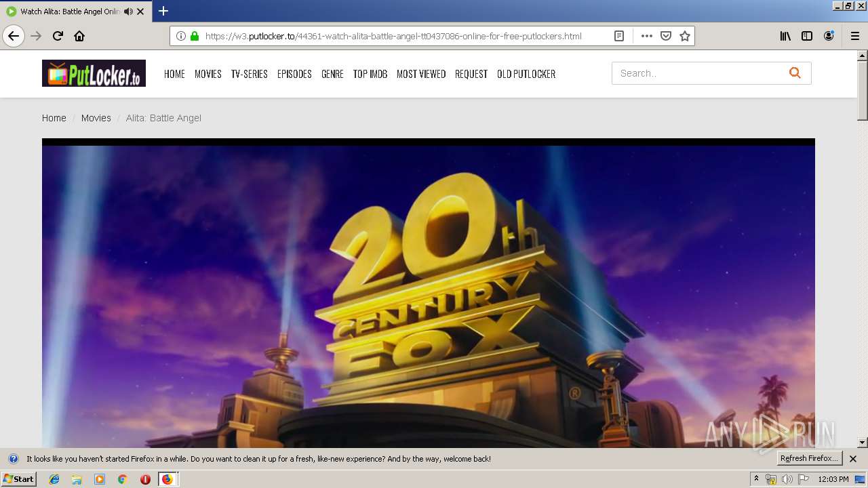
Task: Open Action Center flag icon
Action: click(804, 479)
